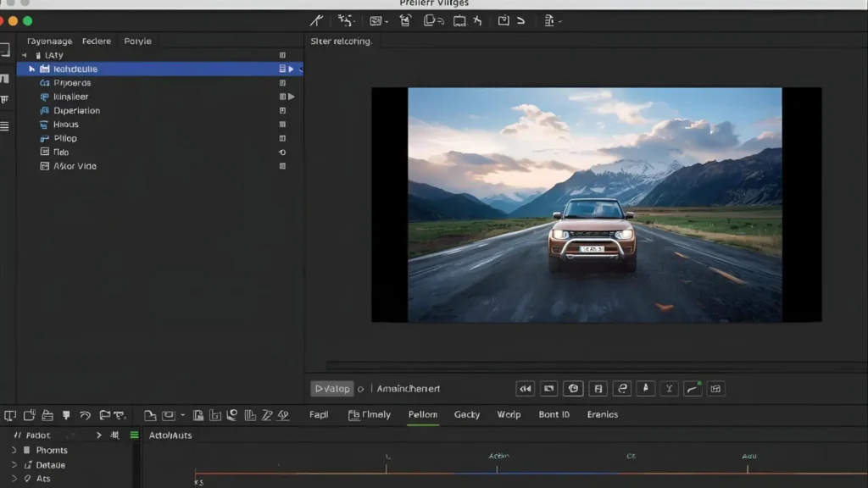Click the Actim marker on the timeline
The width and height of the screenshot is (868, 488).
pyautogui.click(x=498, y=457)
